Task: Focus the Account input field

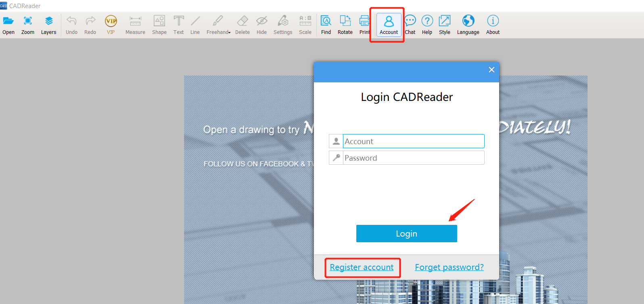Action: (414, 141)
